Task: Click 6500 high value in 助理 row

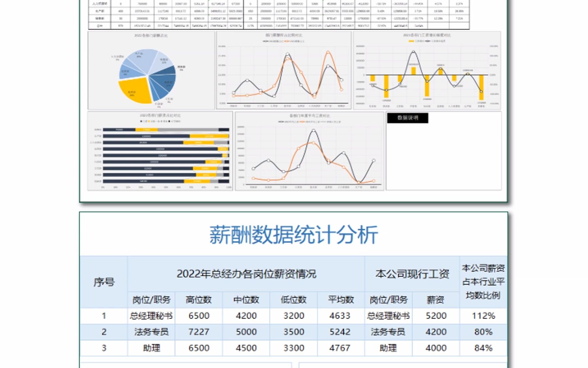Action: click(199, 348)
